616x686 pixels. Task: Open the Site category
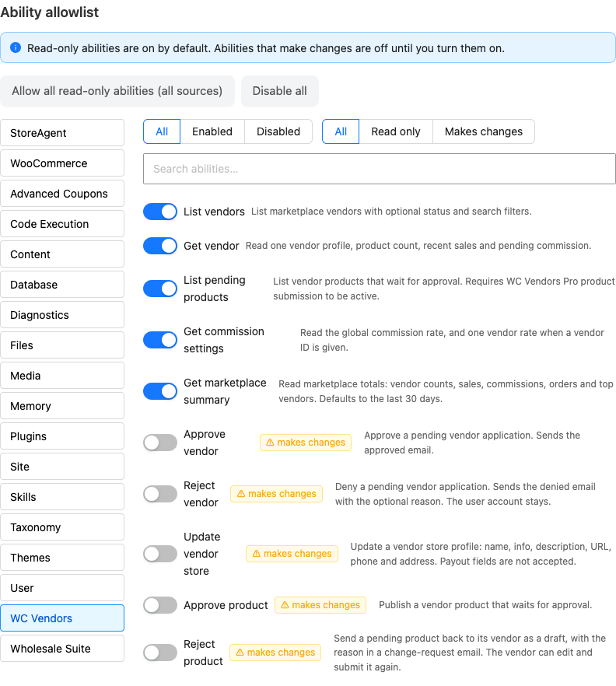pos(62,467)
